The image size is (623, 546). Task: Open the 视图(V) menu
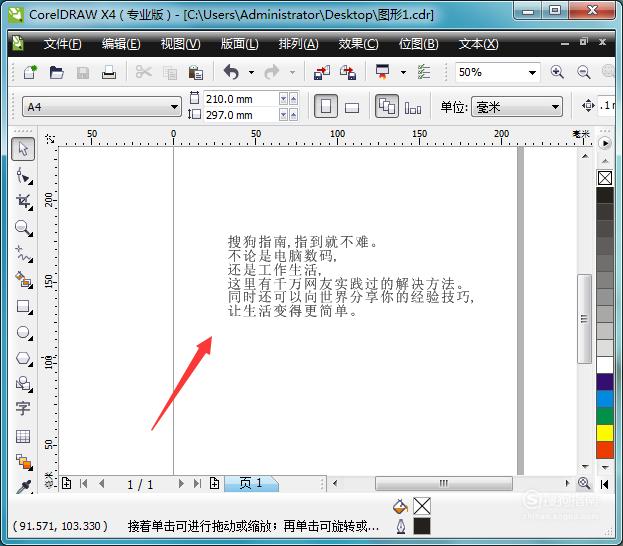point(180,44)
